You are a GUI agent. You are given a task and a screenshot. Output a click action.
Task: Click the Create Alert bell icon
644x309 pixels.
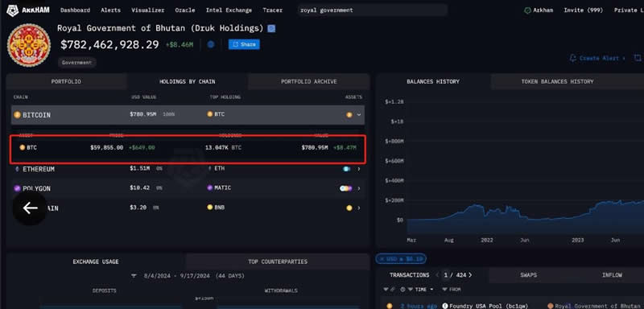point(572,58)
